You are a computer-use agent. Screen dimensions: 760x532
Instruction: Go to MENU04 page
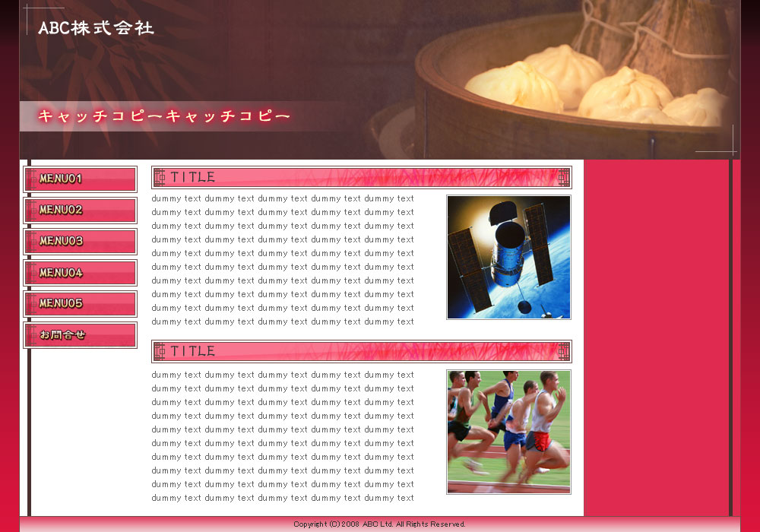click(81, 273)
